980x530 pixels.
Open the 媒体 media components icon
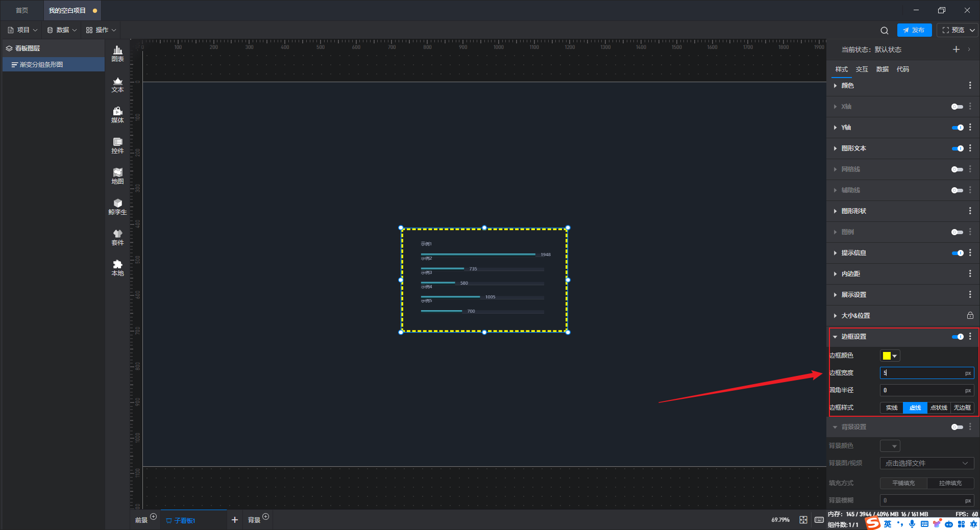point(117,115)
